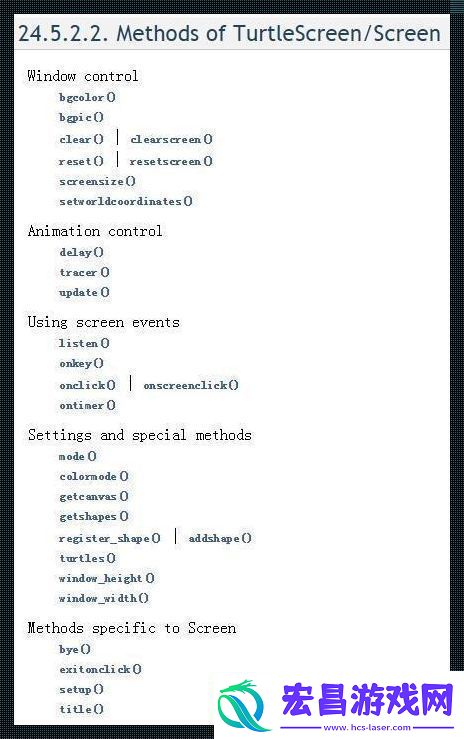Open the window_height() link
The height and width of the screenshot is (739, 464).
point(106,579)
